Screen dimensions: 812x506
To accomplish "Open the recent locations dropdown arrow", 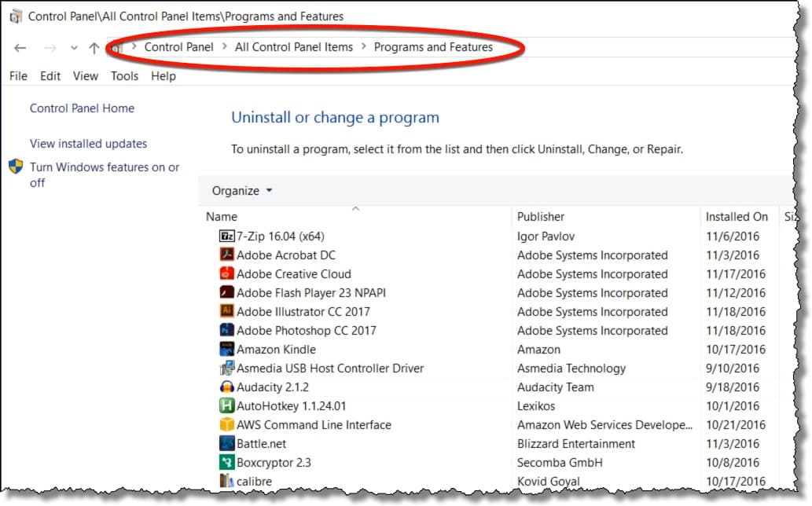I will [x=74, y=48].
